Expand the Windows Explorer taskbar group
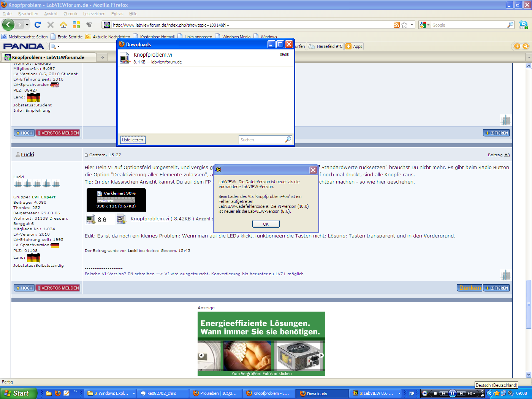The image size is (532, 399). pos(134,393)
